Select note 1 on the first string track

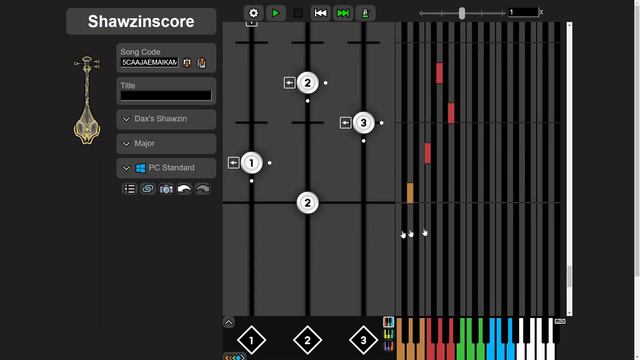[x=251, y=163]
